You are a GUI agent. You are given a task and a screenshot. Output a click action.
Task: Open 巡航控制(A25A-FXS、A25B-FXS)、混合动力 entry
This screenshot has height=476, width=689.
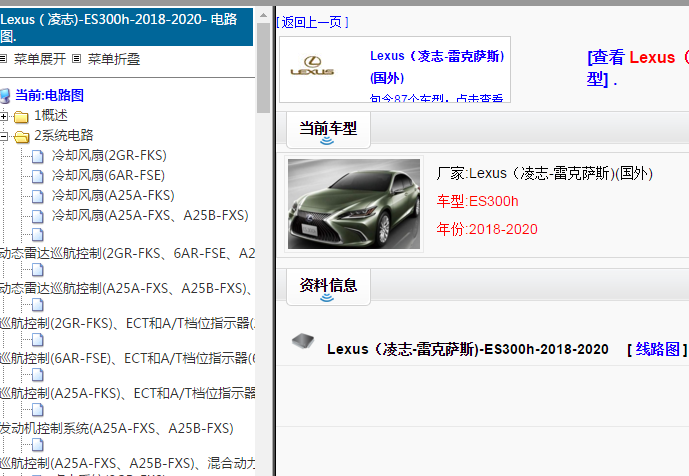[127, 463]
